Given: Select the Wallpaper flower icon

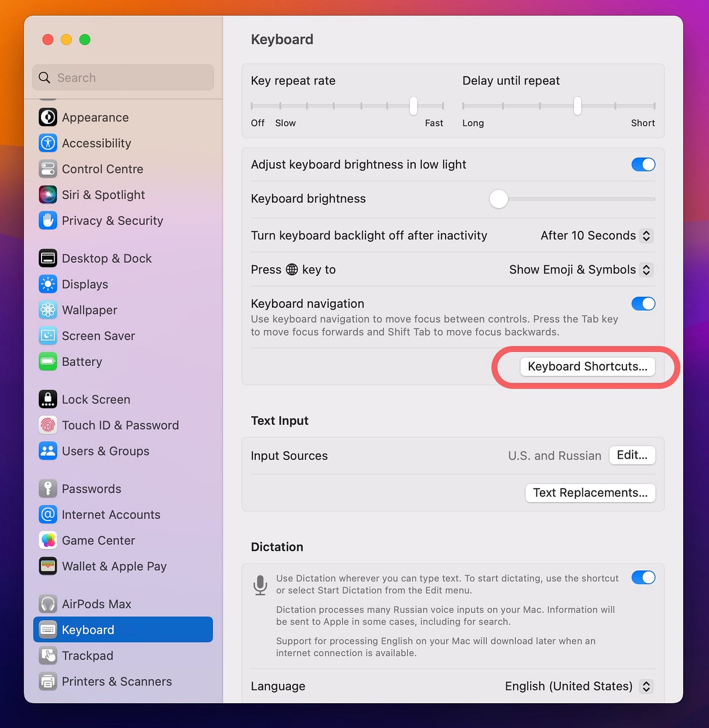Looking at the screenshot, I should (48, 310).
